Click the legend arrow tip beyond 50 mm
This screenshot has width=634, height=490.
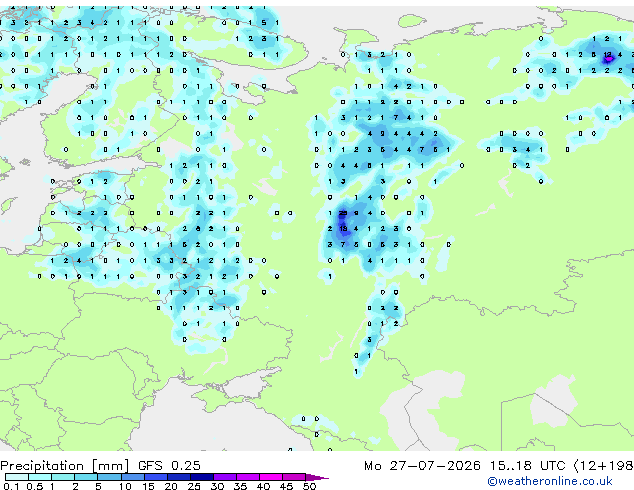point(317,477)
